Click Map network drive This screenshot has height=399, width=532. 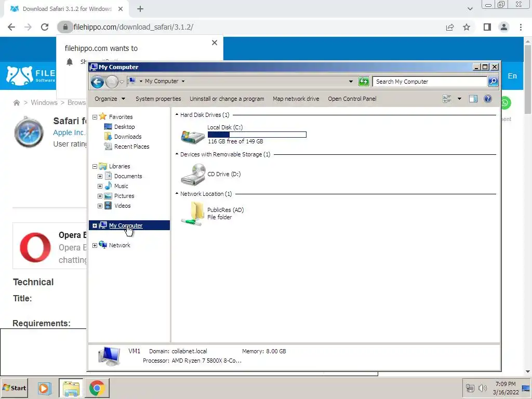point(296,99)
